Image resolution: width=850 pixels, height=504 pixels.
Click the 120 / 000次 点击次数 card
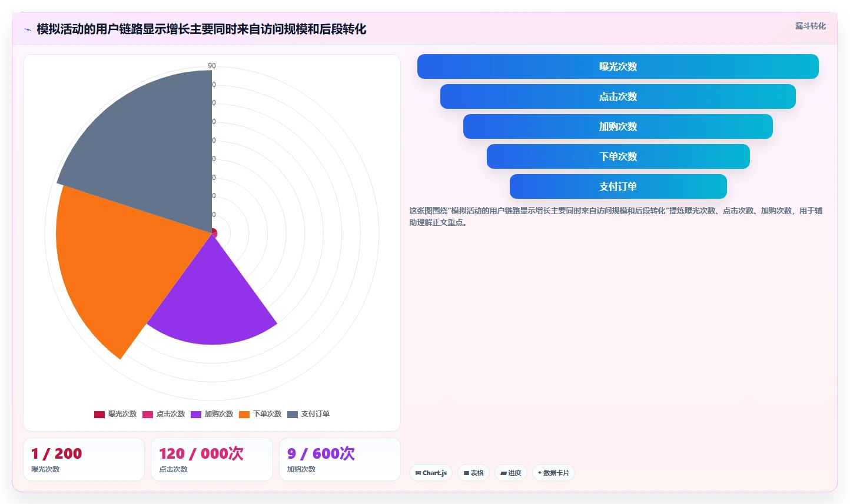pyautogui.click(x=212, y=459)
